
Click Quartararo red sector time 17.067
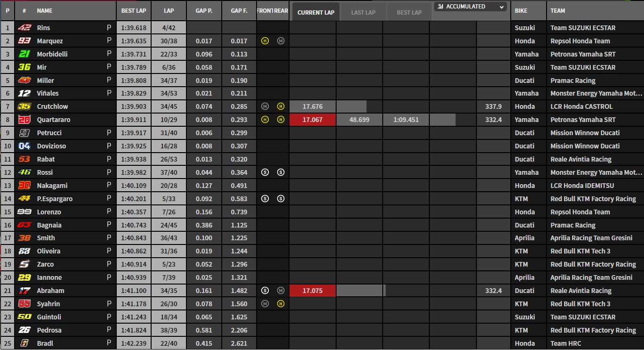coord(313,120)
